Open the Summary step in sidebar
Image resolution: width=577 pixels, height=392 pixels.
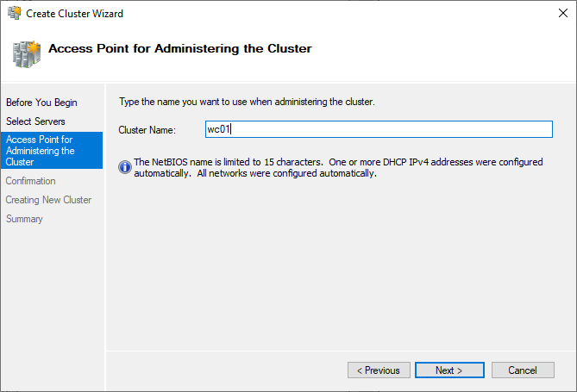tap(24, 219)
